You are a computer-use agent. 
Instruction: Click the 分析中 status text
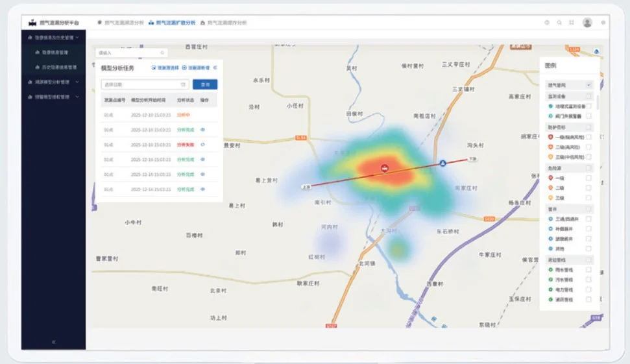[183, 115]
